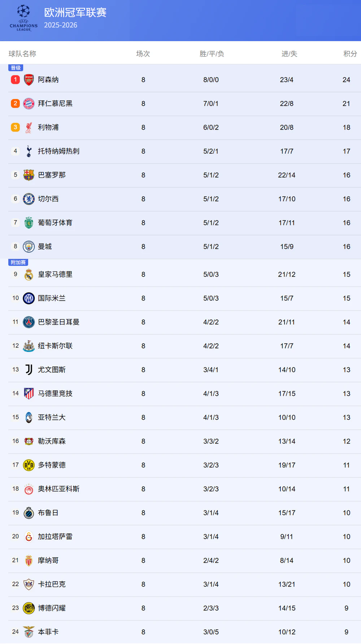The height and width of the screenshot is (644, 361).
Task: Click the 晋级 qualification tag
Action: point(16,68)
